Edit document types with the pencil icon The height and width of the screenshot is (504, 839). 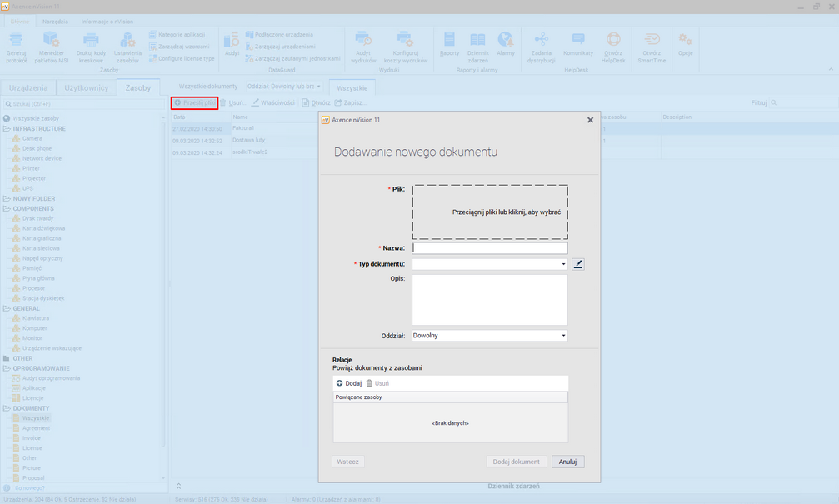pyautogui.click(x=578, y=262)
